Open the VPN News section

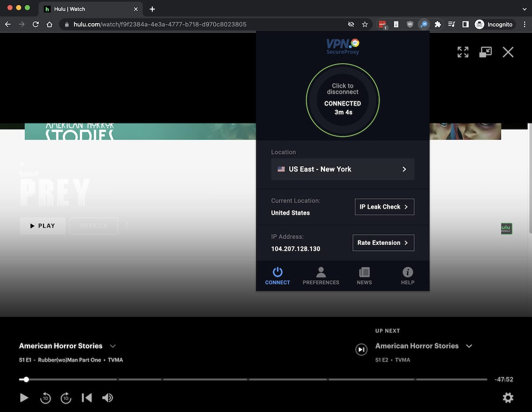(x=364, y=276)
